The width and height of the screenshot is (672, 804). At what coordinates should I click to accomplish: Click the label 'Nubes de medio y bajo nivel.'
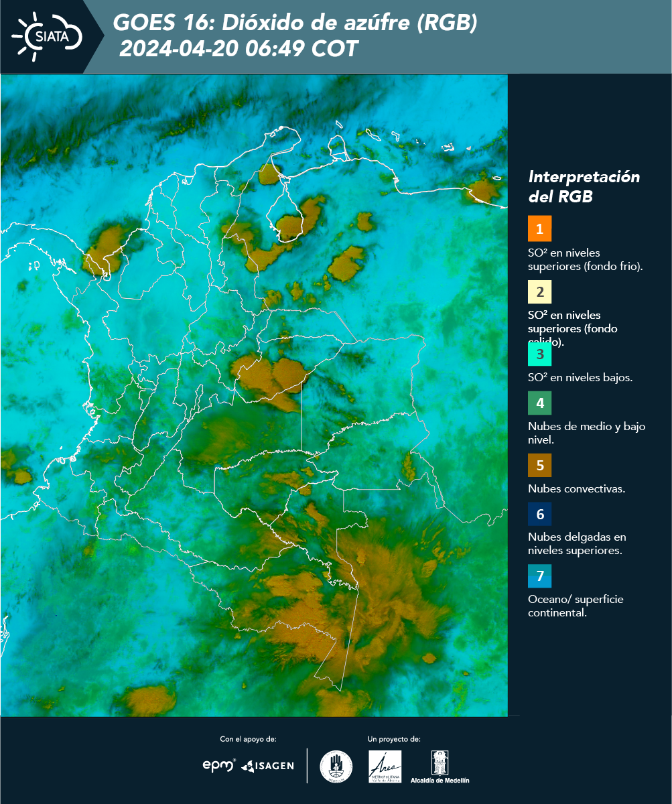[x=587, y=433]
